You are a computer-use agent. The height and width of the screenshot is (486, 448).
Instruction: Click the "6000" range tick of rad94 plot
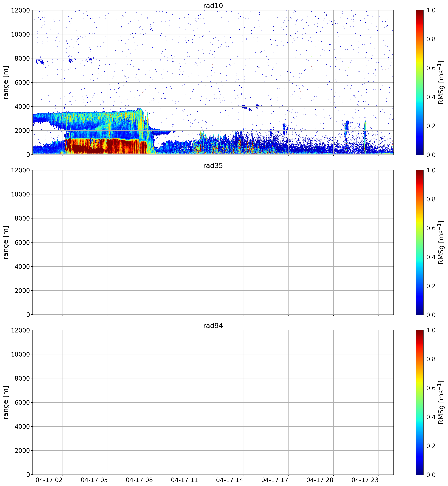pyautogui.click(x=22, y=402)
